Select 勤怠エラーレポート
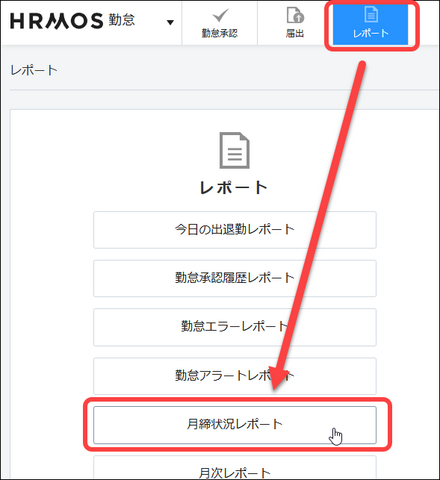The height and width of the screenshot is (480, 440). coord(235,327)
